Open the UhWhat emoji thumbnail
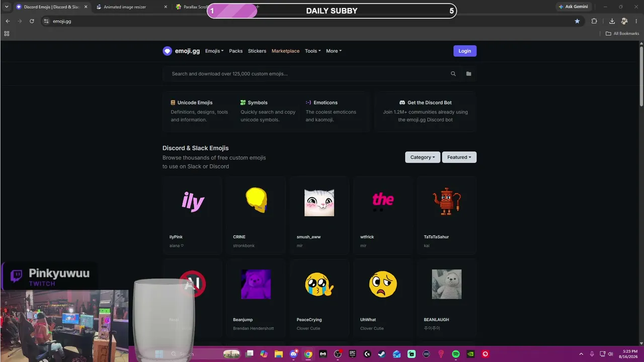This screenshot has height=362, width=644. coord(383,284)
